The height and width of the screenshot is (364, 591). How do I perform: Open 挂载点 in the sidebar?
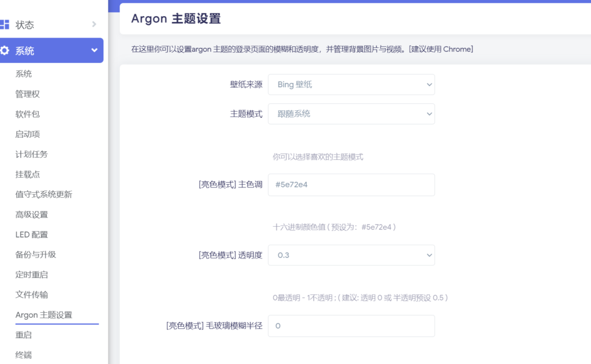28,174
